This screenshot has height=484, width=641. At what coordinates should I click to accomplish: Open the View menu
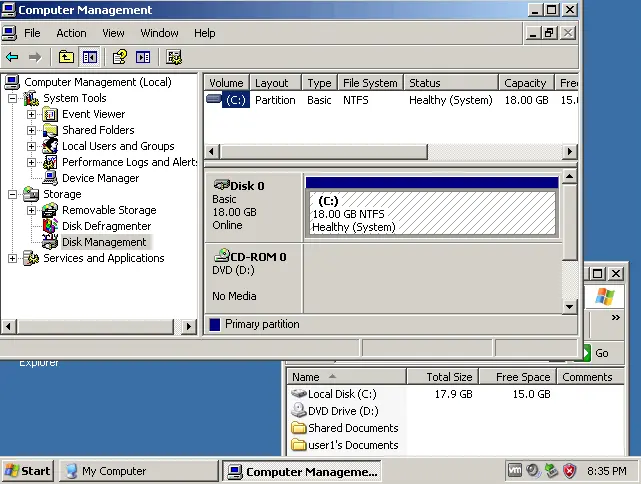113,33
